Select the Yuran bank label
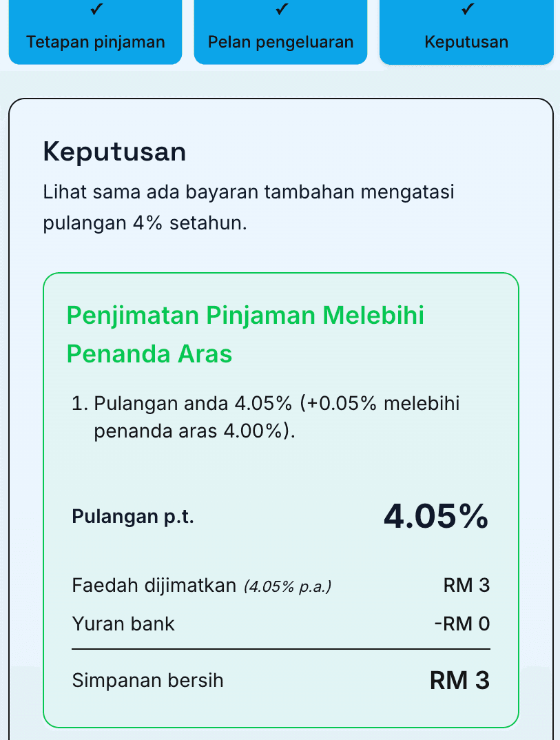 coord(123,624)
